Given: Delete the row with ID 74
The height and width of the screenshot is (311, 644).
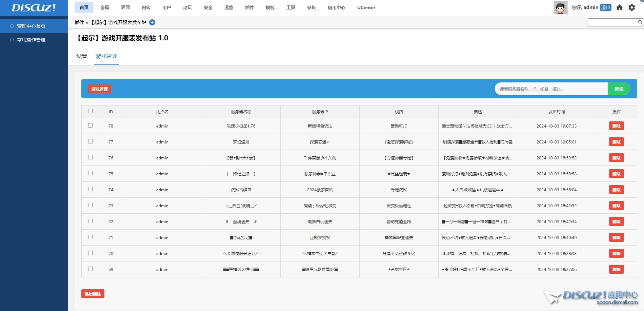Looking at the screenshot, I should coord(617,190).
